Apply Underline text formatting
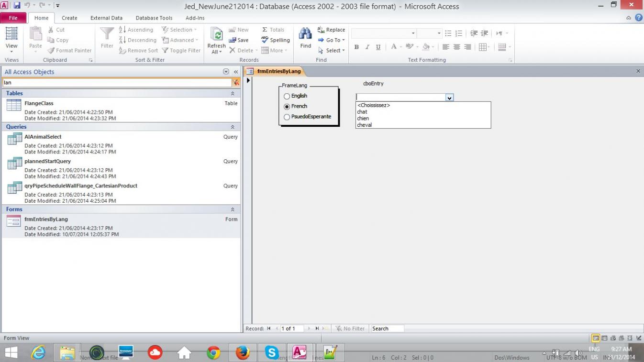644x362 pixels. coord(378,47)
